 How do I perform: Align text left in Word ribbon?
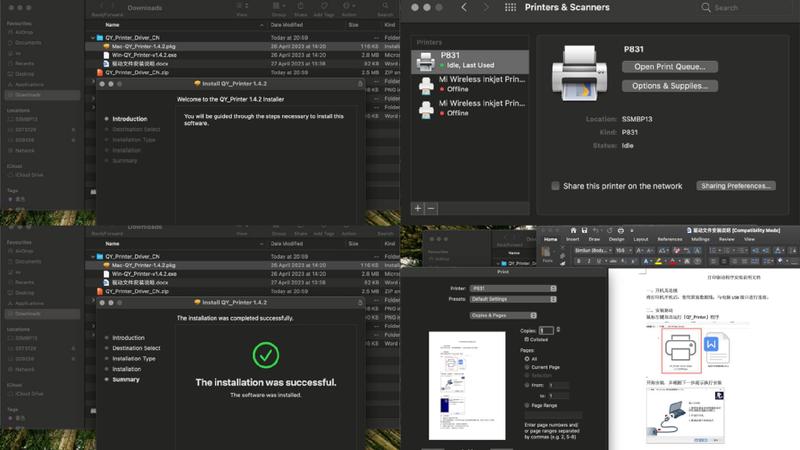(x=713, y=261)
